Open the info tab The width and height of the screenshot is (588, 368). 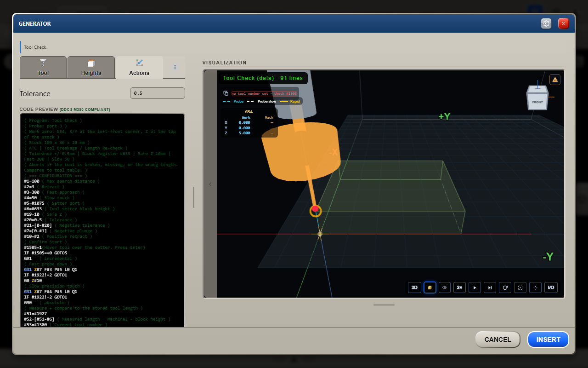click(175, 67)
